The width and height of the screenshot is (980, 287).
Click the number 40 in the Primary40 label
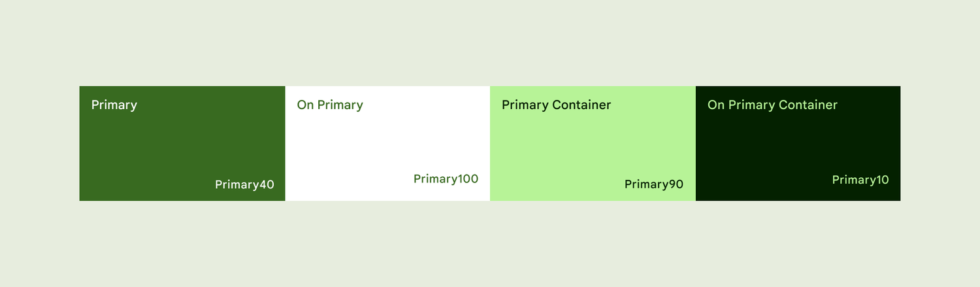point(267,185)
